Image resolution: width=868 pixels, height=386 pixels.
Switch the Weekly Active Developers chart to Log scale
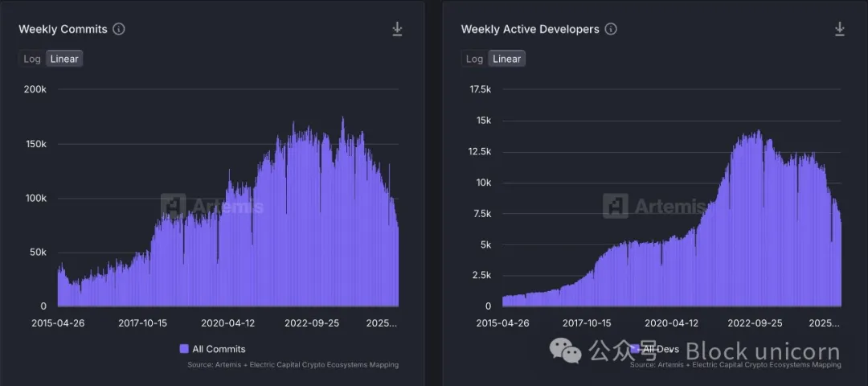point(474,59)
